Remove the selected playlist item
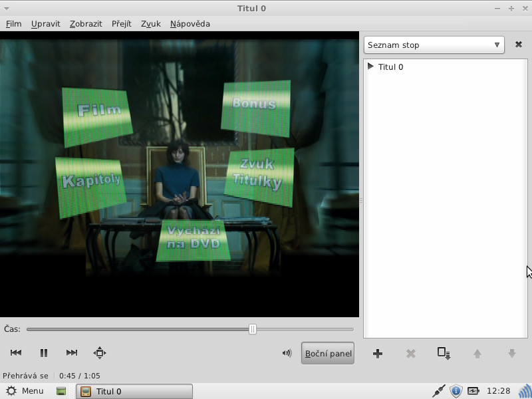This screenshot has height=399, width=532. (x=410, y=354)
